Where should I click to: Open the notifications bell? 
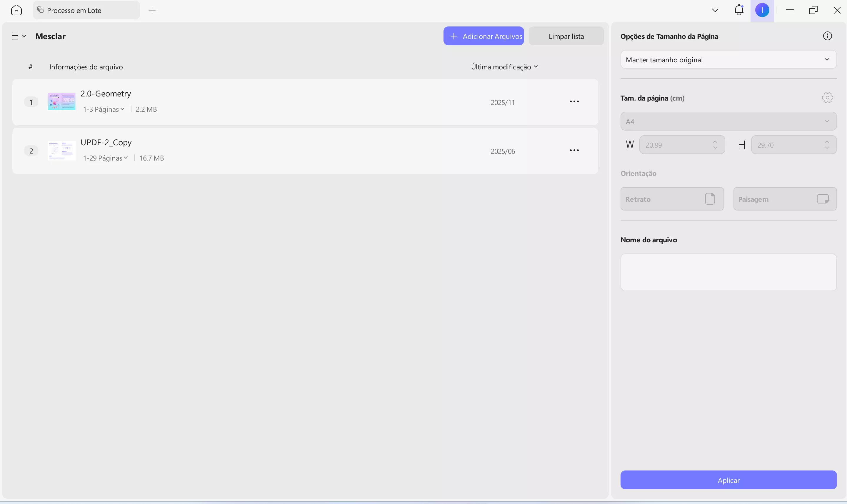click(x=739, y=10)
